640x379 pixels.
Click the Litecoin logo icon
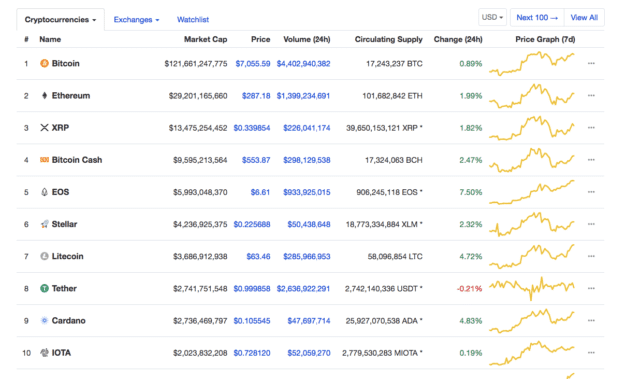pyautogui.click(x=44, y=256)
